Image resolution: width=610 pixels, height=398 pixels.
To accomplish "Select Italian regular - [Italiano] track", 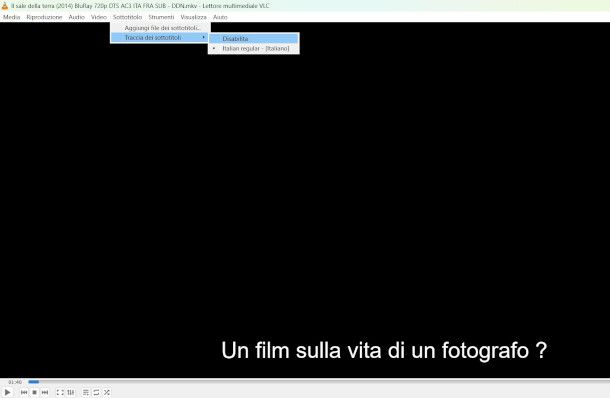I will 254,48.
